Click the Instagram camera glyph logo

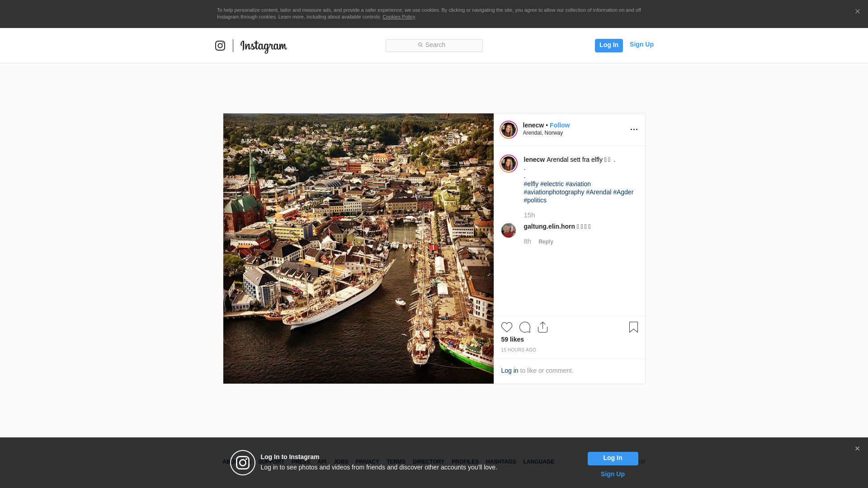tap(220, 46)
